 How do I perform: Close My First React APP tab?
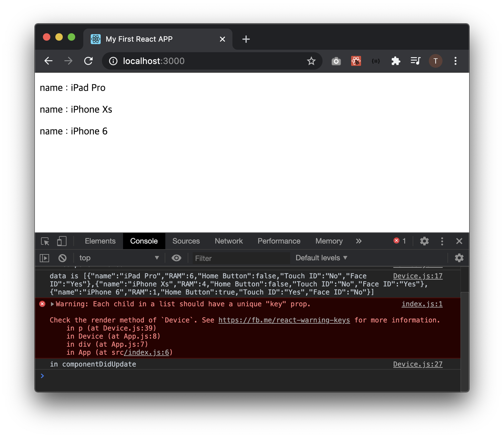[x=222, y=39]
